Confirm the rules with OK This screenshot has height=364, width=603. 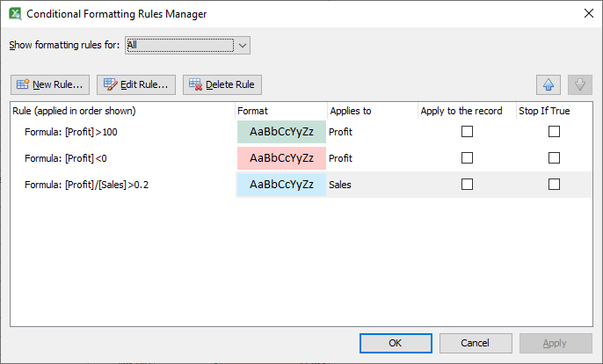point(396,343)
